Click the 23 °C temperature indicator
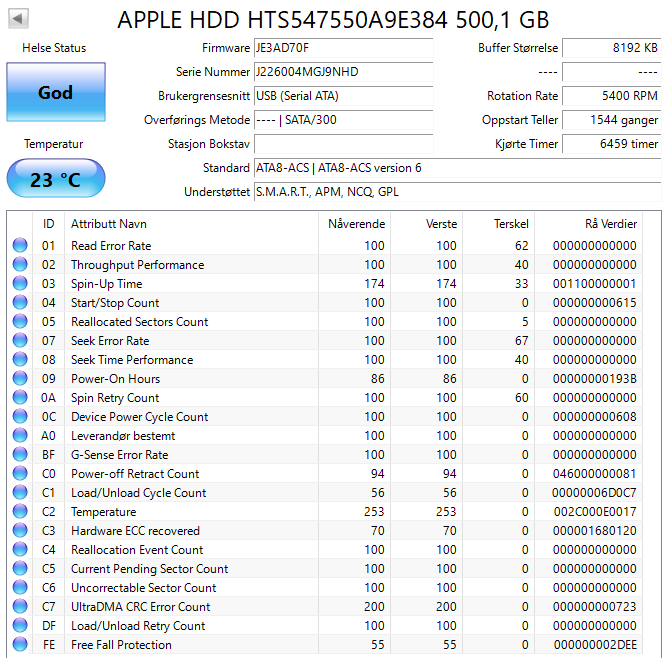This screenshot has height=658, width=667. click(56, 179)
